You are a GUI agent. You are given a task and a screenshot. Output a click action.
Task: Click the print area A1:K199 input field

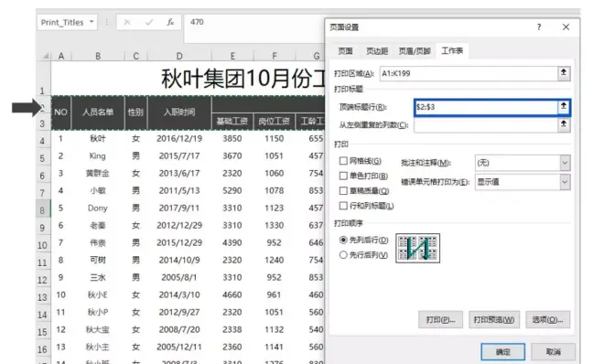pos(469,73)
